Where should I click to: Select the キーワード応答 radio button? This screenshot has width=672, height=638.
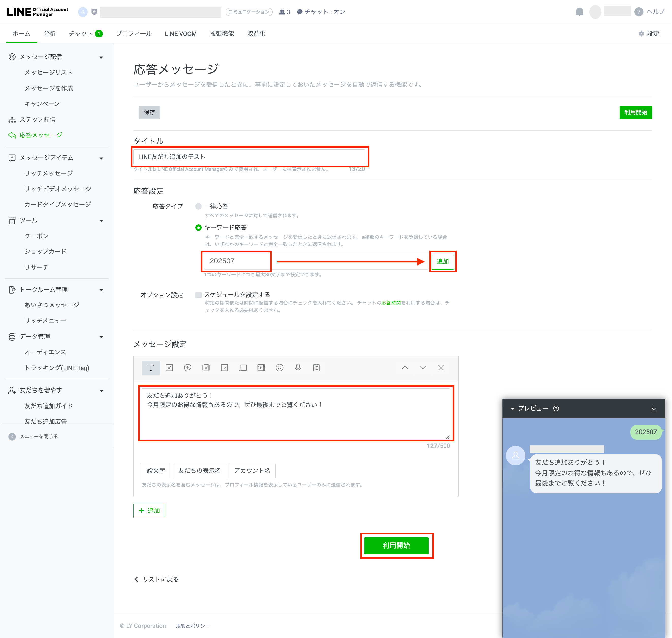[199, 227]
